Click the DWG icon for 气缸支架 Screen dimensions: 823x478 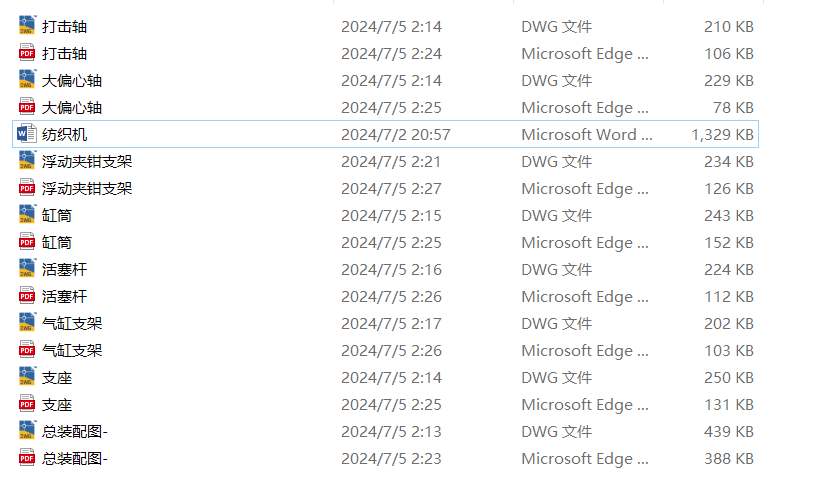point(27,322)
